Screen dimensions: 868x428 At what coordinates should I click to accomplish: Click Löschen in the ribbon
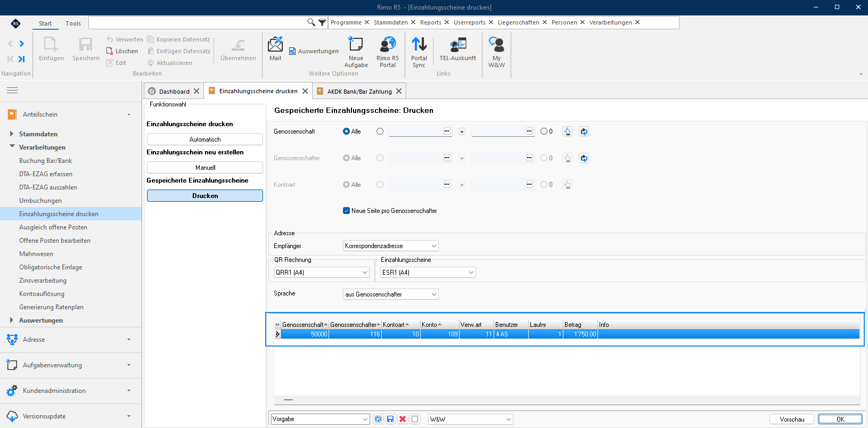tap(122, 51)
